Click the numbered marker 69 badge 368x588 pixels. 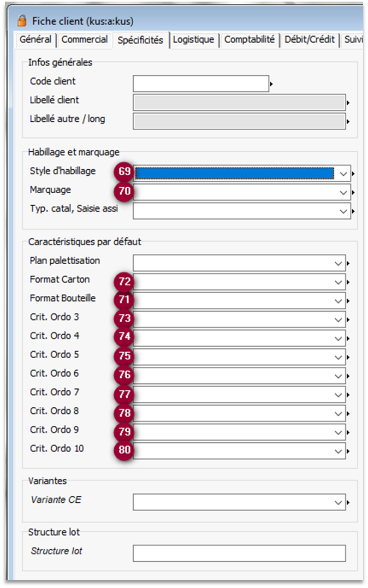tap(125, 172)
